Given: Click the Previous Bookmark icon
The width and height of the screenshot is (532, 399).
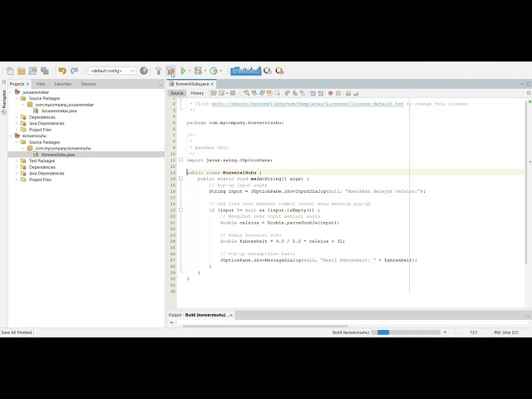Looking at the screenshot, I should 287,93.
